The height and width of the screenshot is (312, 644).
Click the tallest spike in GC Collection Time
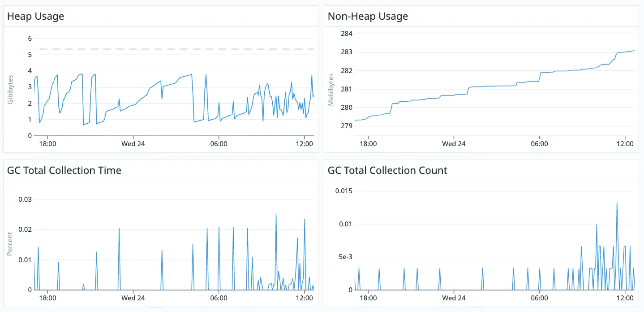tap(275, 215)
